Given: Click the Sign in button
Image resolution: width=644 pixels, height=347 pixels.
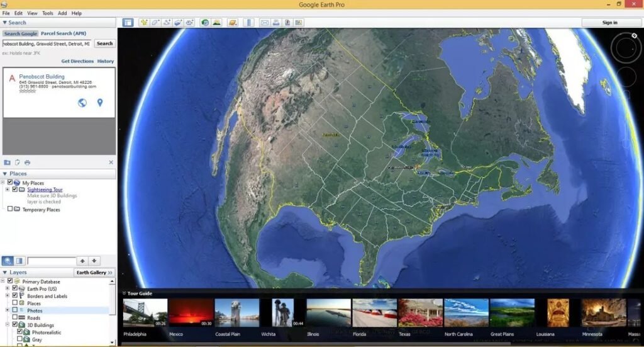Looking at the screenshot, I should [x=610, y=23].
